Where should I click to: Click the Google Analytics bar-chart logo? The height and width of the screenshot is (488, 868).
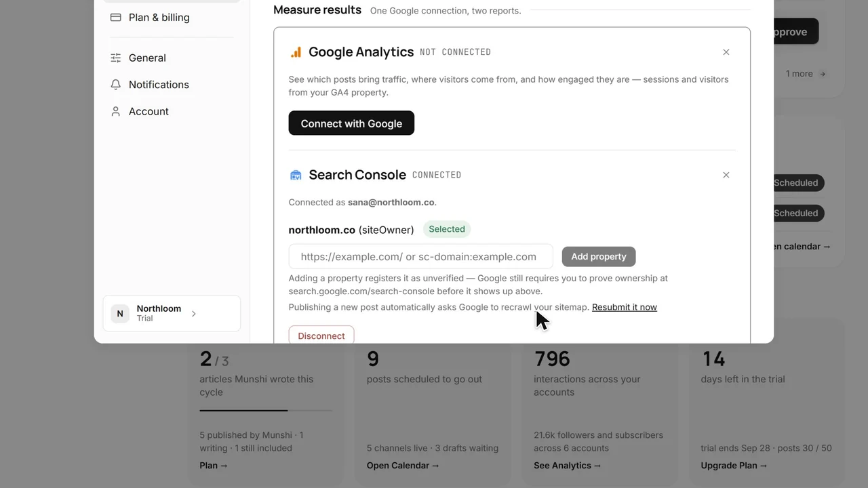[x=296, y=52]
